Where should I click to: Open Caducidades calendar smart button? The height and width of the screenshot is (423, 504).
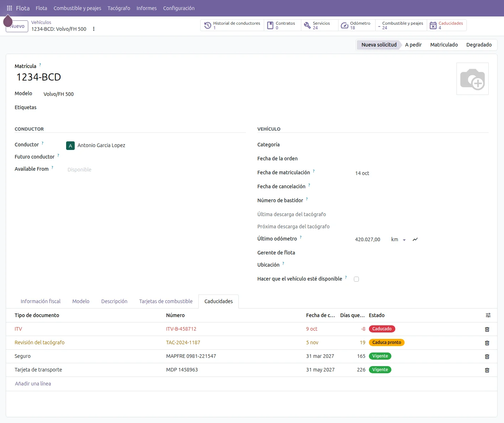[446, 25]
